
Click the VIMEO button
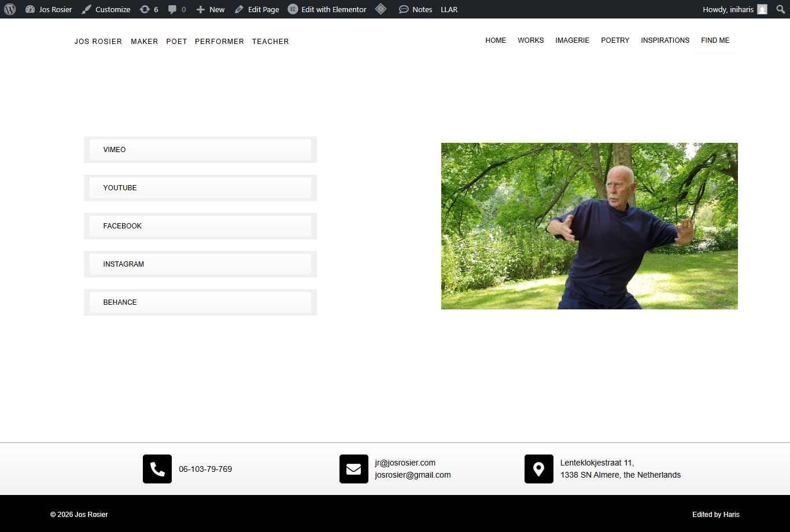tap(200, 150)
